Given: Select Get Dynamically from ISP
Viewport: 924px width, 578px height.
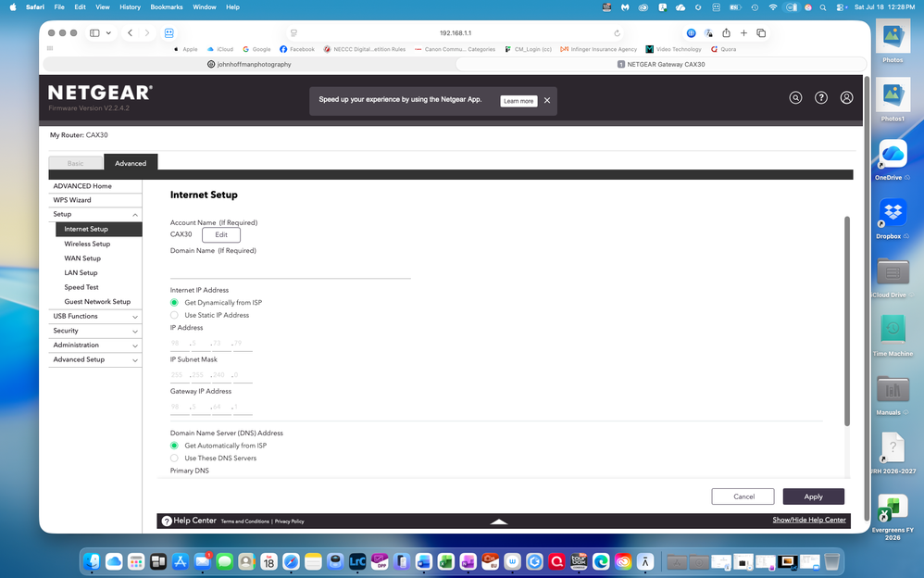Looking at the screenshot, I should point(174,302).
